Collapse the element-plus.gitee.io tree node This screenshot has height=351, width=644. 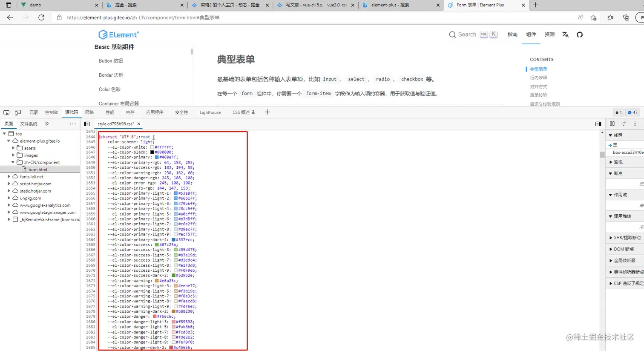9,141
